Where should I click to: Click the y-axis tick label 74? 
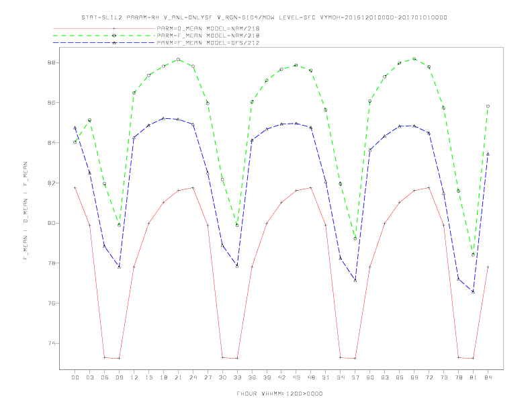(52, 343)
